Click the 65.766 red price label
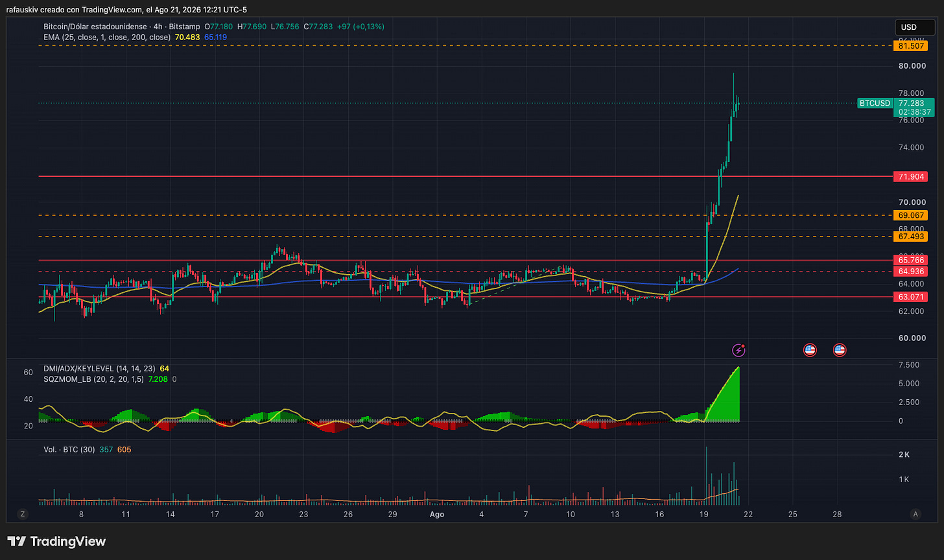 click(x=910, y=260)
